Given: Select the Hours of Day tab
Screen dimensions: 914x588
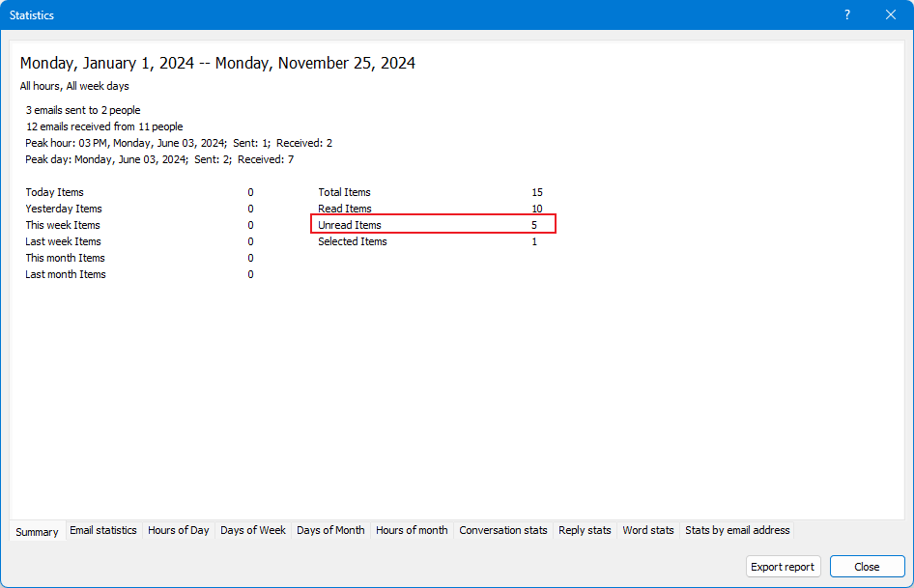Looking at the screenshot, I should 178,530.
